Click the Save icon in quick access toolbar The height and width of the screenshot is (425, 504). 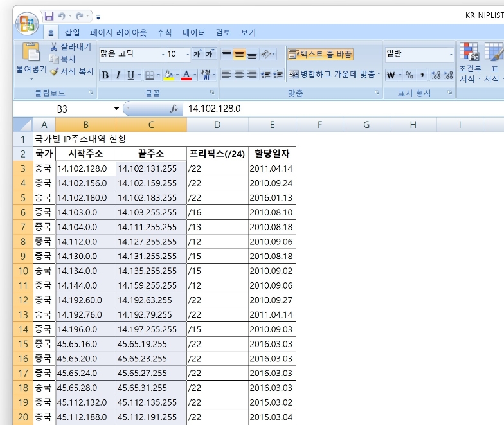point(50,15)
